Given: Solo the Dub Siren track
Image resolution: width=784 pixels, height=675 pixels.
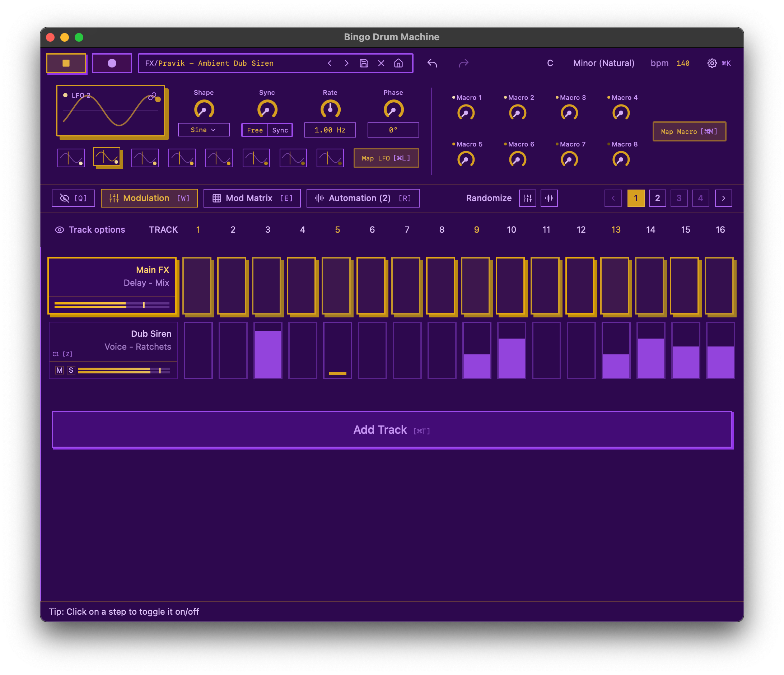Looking at the screenshot, I should pyautogui.click(x=71, y=370).
